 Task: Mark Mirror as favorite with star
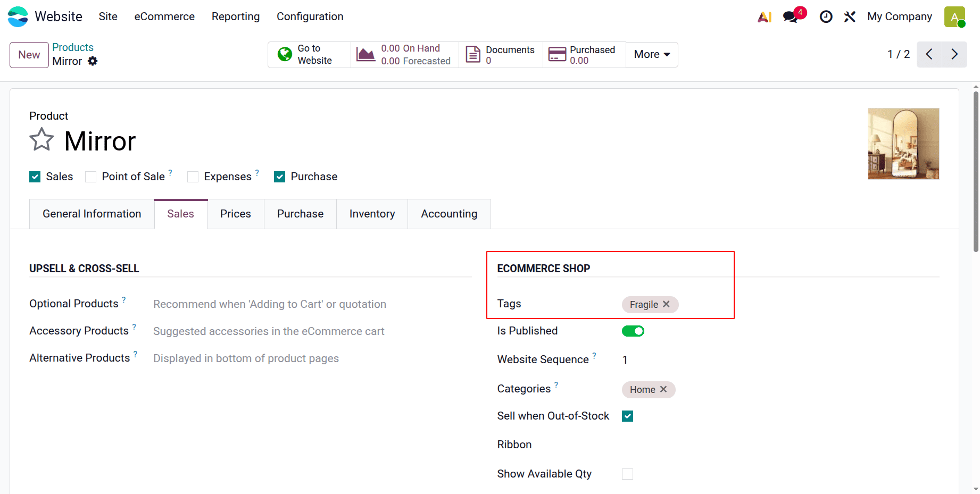pyautogui.click(x=41, y=140)
